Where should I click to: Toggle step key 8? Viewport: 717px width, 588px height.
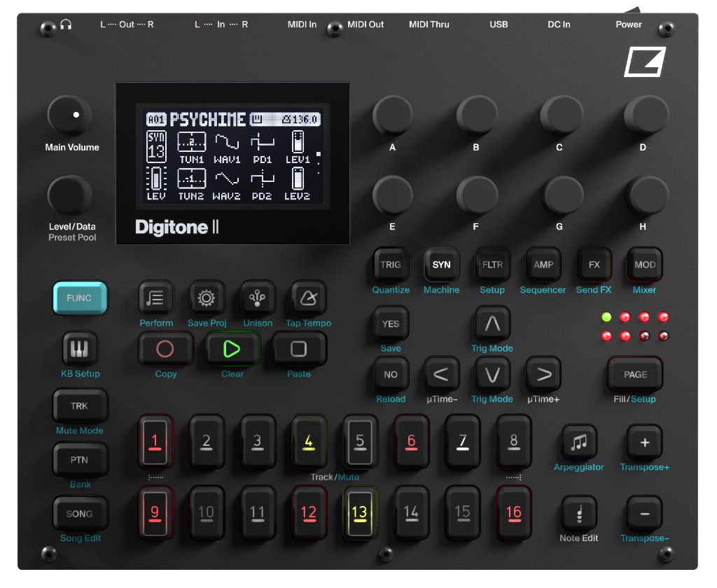513,442
